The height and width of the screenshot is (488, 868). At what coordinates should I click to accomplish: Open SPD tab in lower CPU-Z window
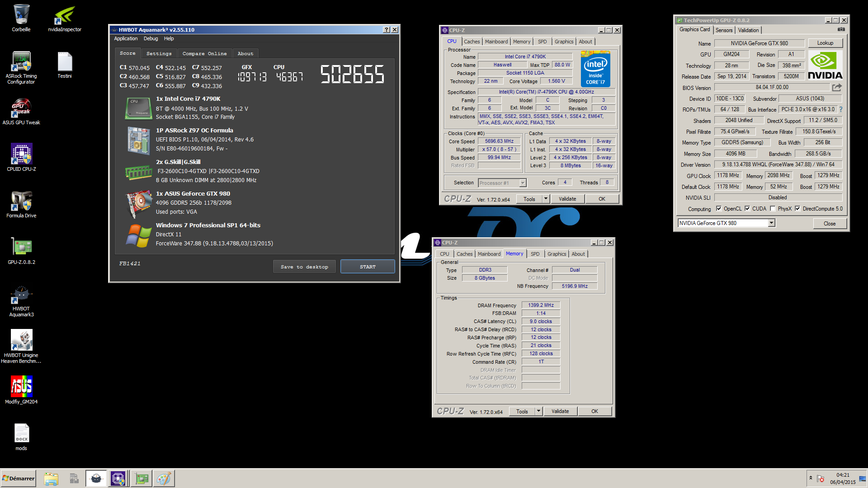[x=535, y=254]
